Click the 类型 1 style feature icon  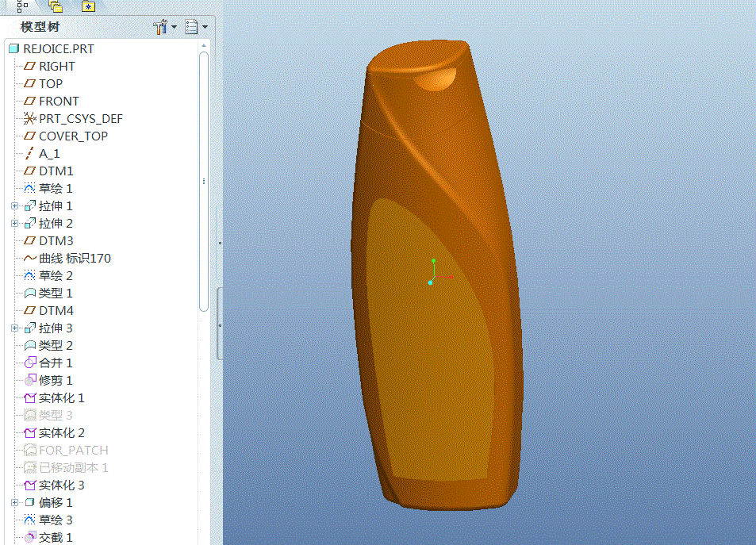(30, 293)
